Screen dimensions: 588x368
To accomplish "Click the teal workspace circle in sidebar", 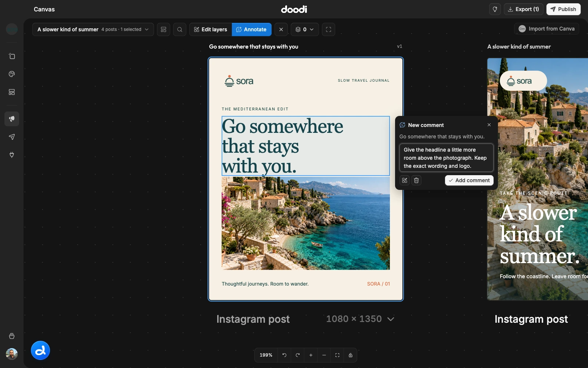I will [12, 29].
